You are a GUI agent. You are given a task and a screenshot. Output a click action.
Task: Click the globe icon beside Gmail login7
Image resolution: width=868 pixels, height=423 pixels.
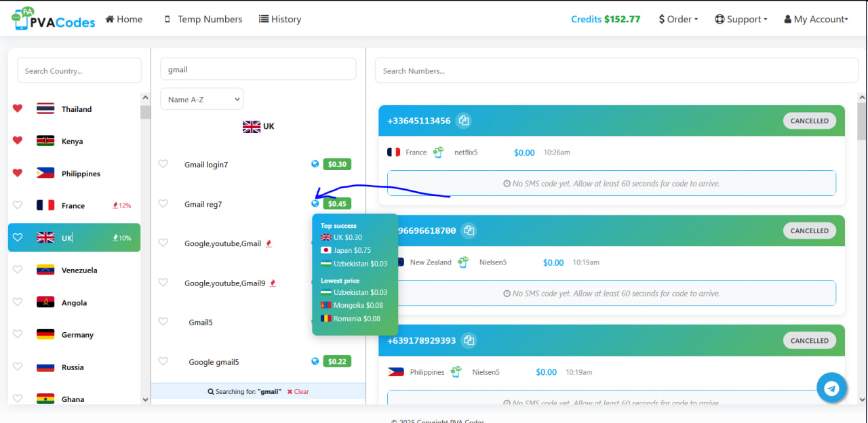pyautogui.click(x=315, y=163)
